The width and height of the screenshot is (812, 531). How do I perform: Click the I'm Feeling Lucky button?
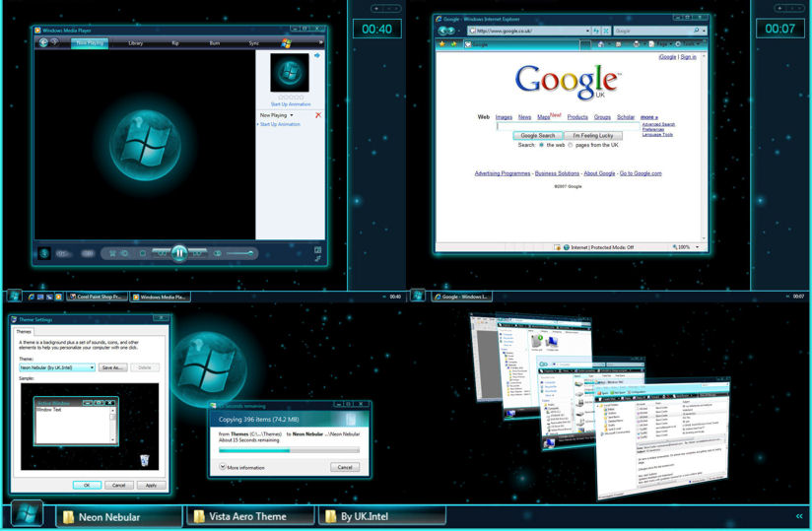pos(593,136)
